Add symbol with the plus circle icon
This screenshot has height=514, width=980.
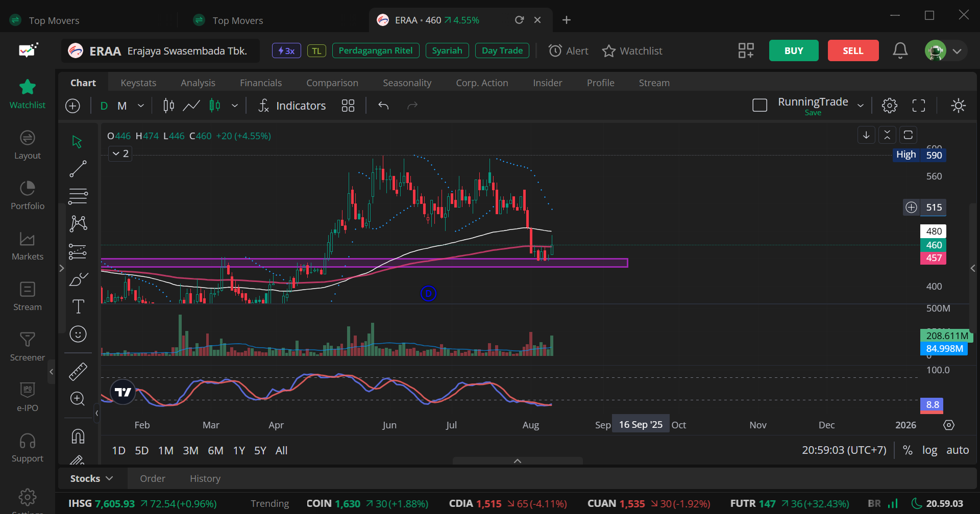coord(73,106)
